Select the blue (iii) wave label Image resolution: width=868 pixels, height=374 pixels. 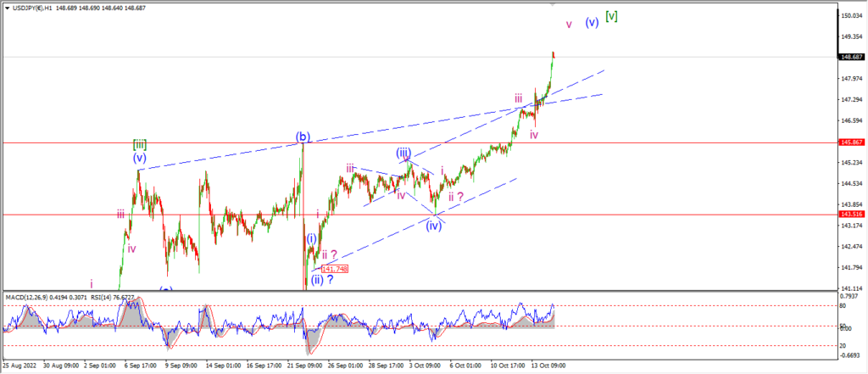[403, 153]
